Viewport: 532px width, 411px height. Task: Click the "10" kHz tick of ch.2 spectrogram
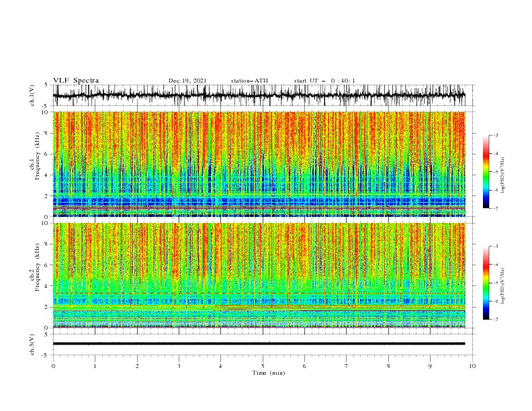point(46,223)
